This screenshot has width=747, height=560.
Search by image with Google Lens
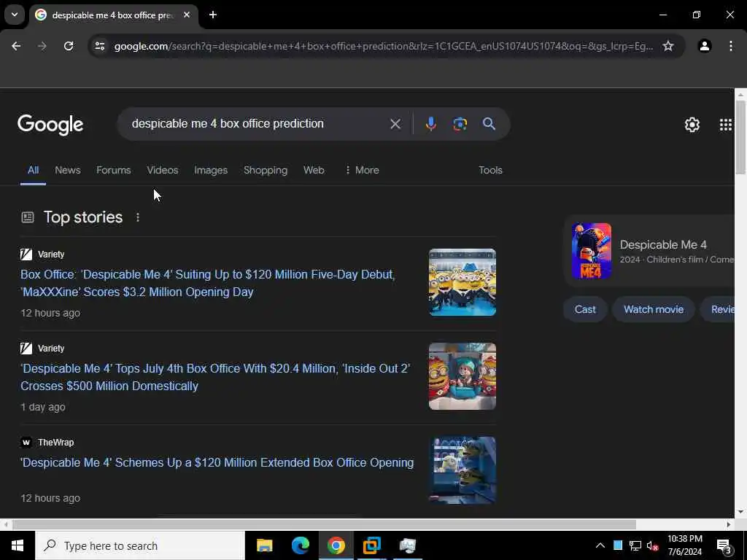(x=460, y=124)
